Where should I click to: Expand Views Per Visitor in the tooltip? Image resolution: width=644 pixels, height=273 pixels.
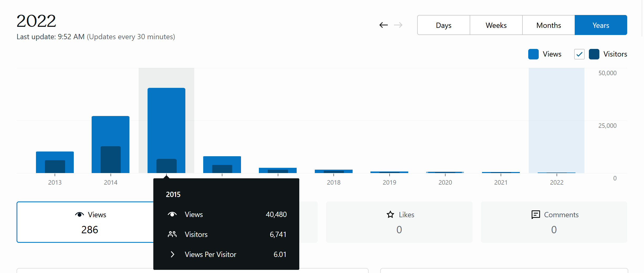[172, 254]
